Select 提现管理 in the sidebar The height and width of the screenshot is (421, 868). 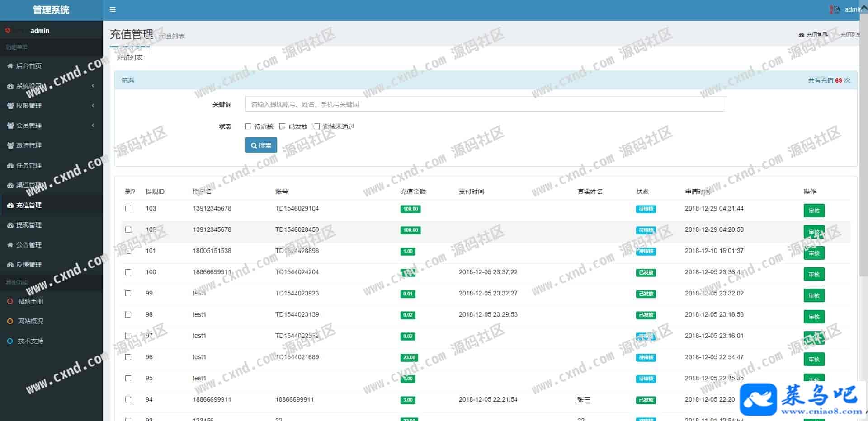coord(28,225)
